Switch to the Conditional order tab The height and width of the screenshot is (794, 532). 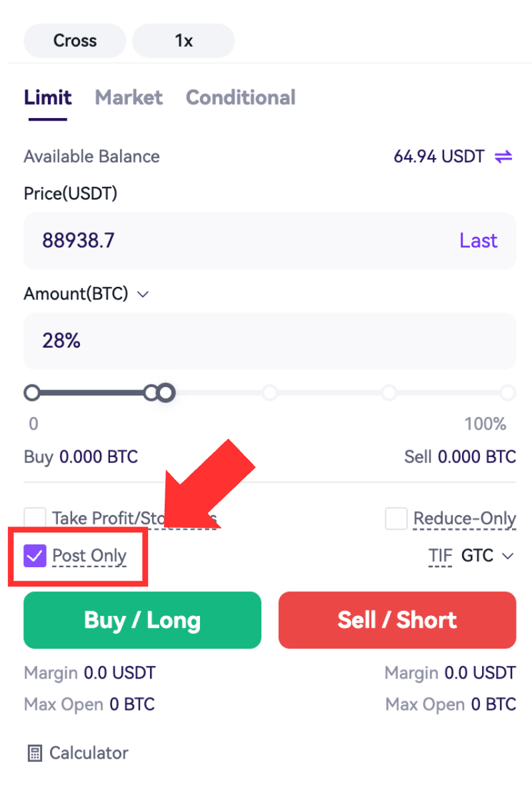(x=241, y=97)
